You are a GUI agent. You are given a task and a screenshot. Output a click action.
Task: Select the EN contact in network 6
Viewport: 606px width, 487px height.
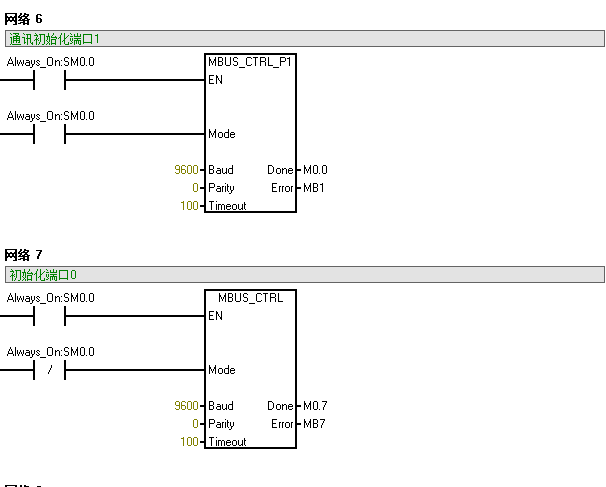pyautogui.click(x=49, y=80)
